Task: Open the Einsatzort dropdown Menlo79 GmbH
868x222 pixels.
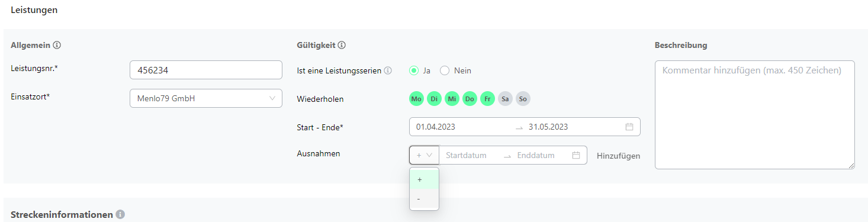Action: point(206,98)
